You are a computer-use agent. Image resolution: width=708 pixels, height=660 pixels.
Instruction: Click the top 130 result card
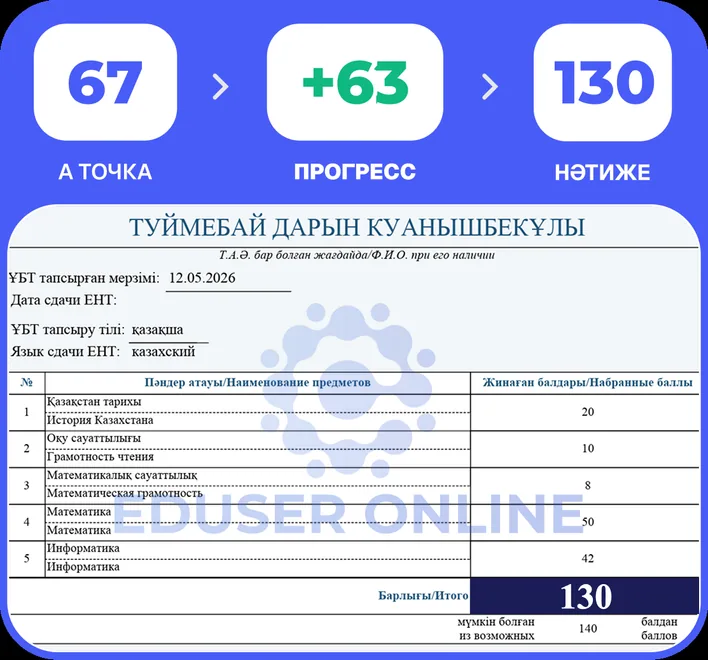(x=603, y=82)
